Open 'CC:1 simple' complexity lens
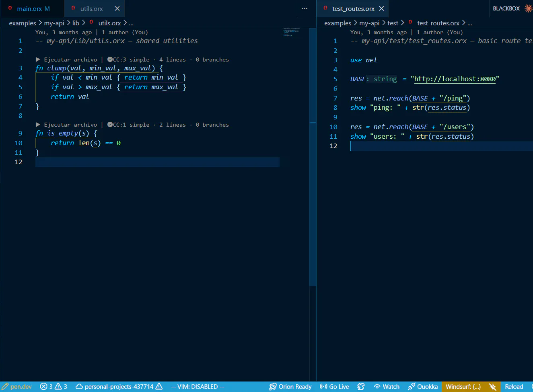This screenshot has width=533, height=392. pyautogui.click(x=128, y=125)
